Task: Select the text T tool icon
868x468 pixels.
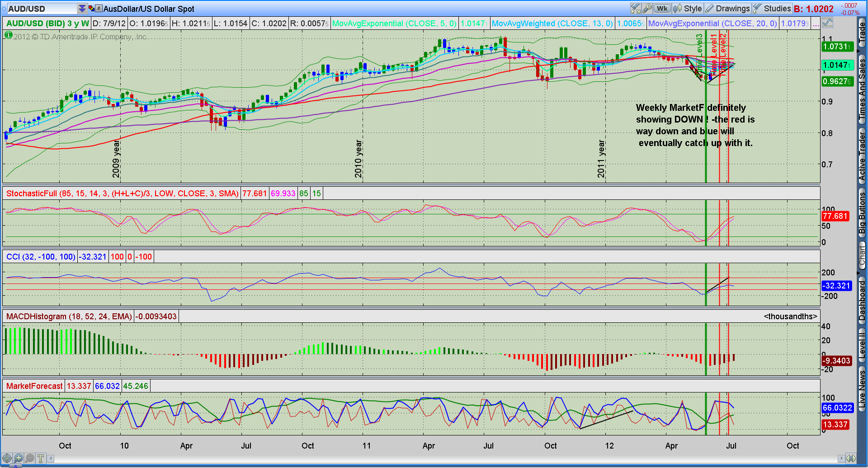Action: coord(41,458)
